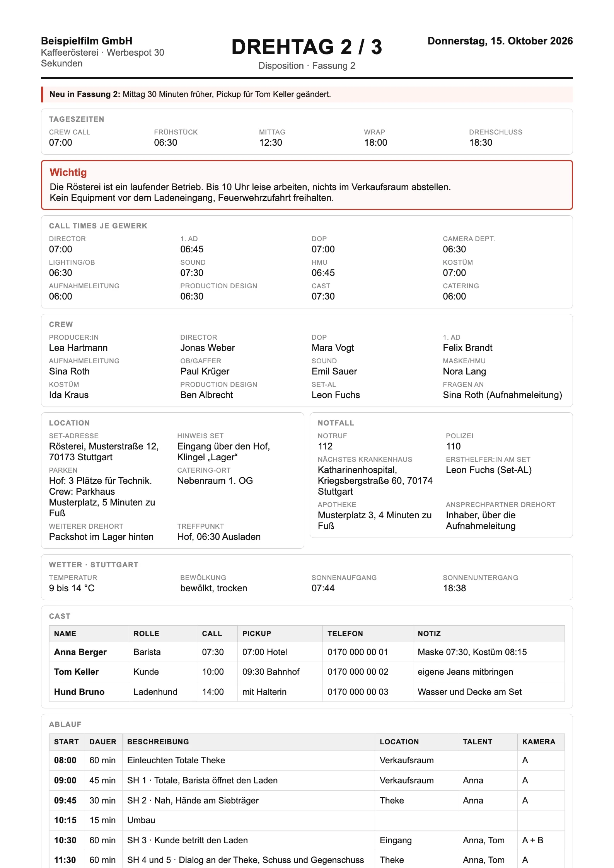The height and width of the screenshot is (868, 614).
Task: Click the Frühstück time 06:30
Action: (x=165, y=143)
